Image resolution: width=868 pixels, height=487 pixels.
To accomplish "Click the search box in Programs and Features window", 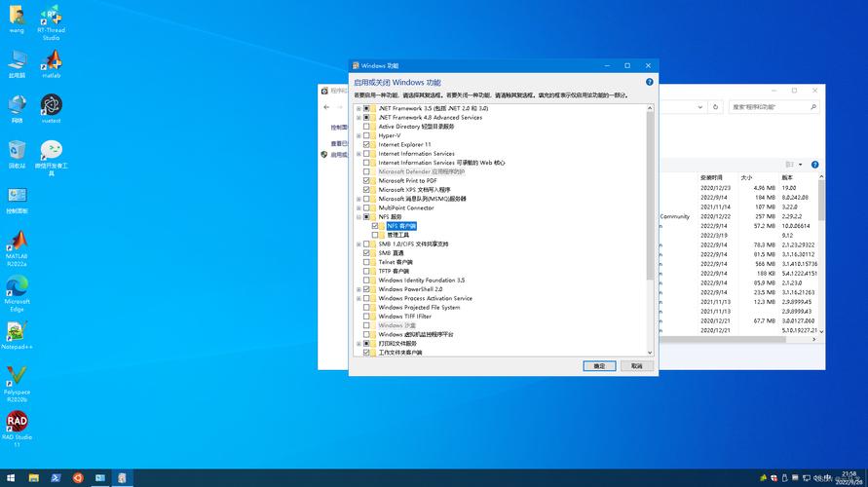I will pyautogui.click(x=774, y=107).
